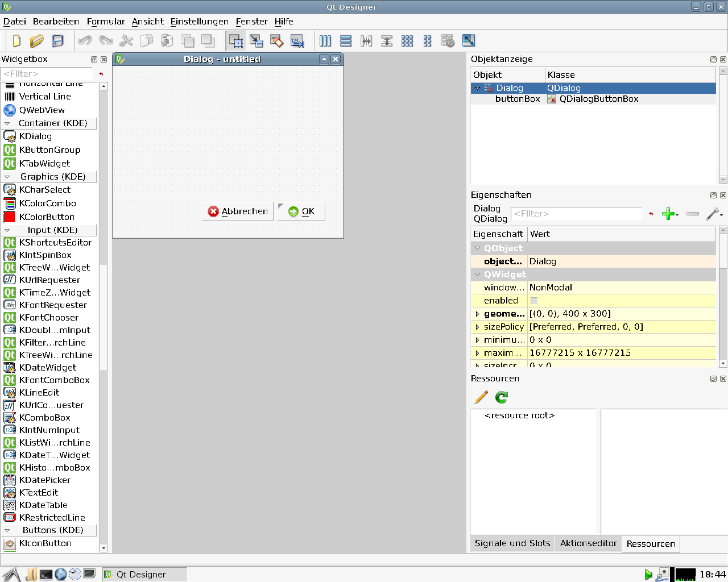Apply vertical layout to the form
The width and height of the screenshot is (728, 582).
click(x=346, y=41)
